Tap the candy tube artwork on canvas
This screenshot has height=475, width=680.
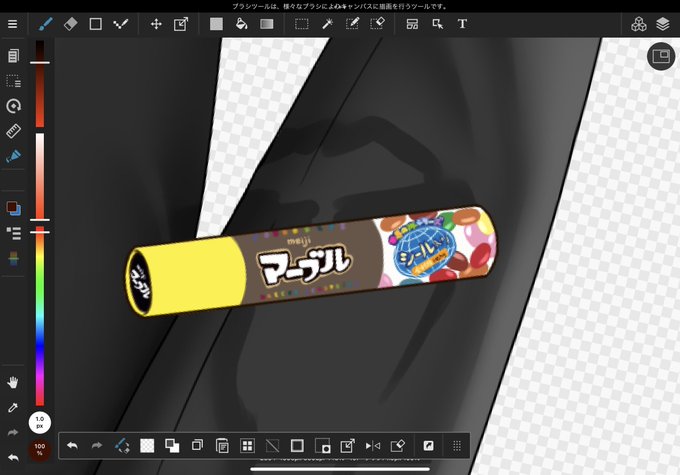[311, 262]
